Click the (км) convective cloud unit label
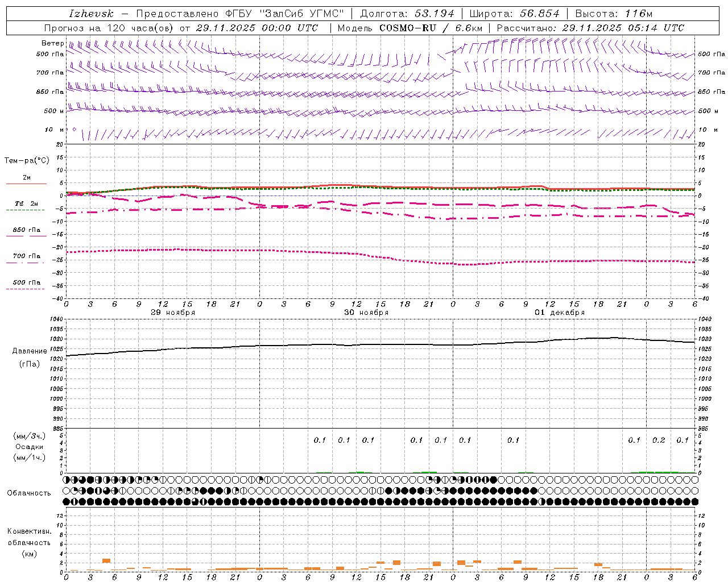The height and width of the screenshot is (582, 728). [30, 554]
